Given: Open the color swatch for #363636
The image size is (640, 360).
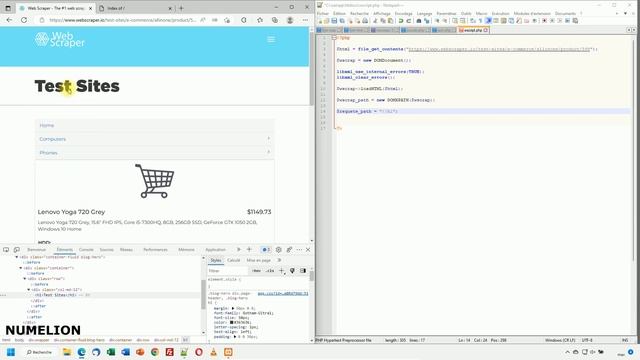Looking at the screenshot, I should [x=231, y=322].
